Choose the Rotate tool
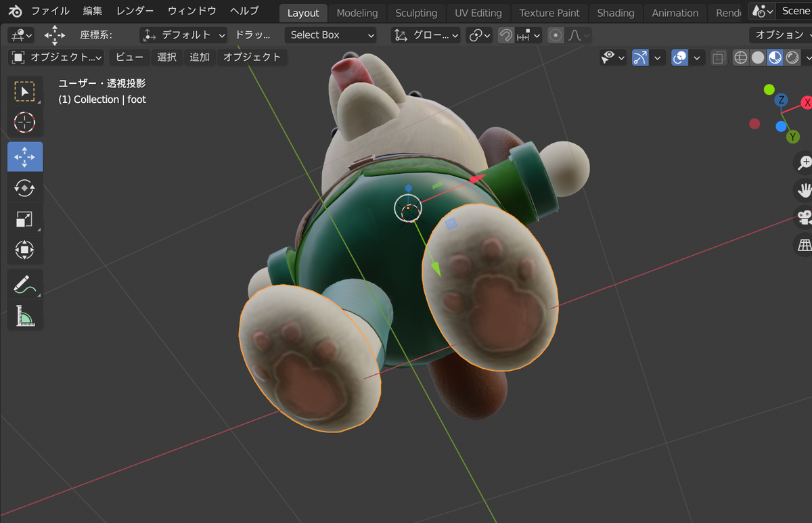This screenshot has width=812, height=523. point(25,188)
